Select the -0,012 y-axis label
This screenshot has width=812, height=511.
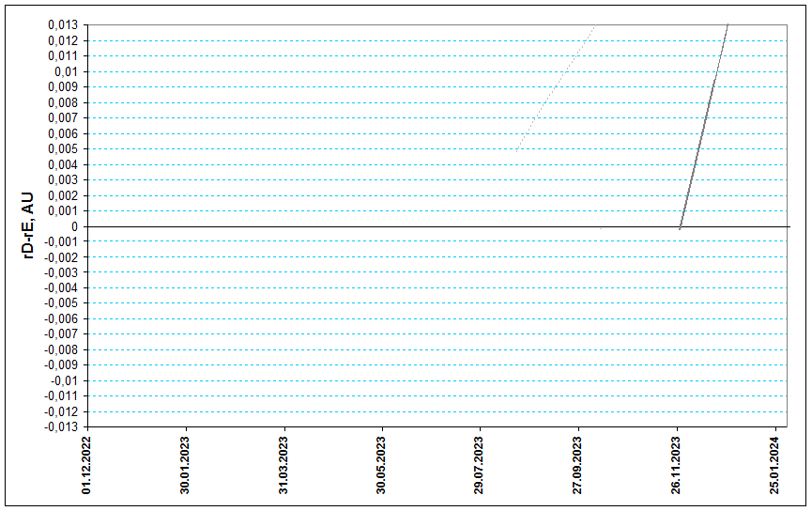tap(61, 412)
